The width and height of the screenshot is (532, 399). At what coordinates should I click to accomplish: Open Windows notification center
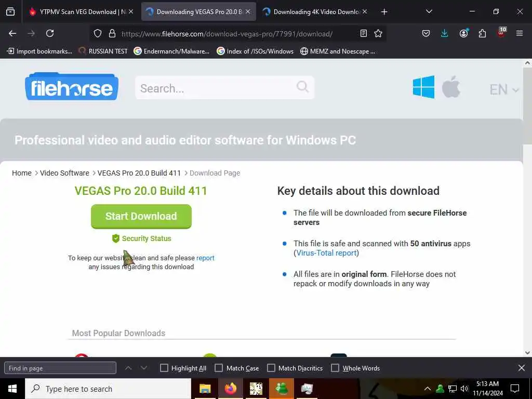(515, 389)
